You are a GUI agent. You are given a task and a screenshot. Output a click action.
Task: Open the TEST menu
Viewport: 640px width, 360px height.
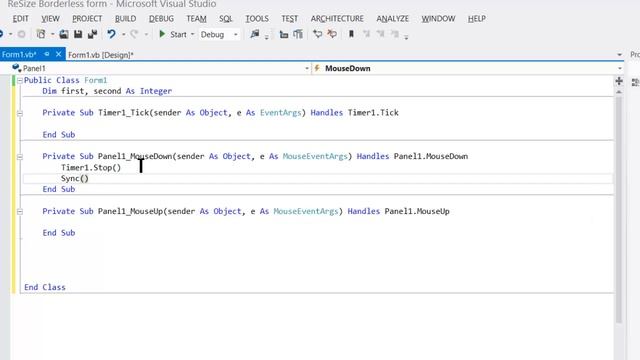coord(289,18)
